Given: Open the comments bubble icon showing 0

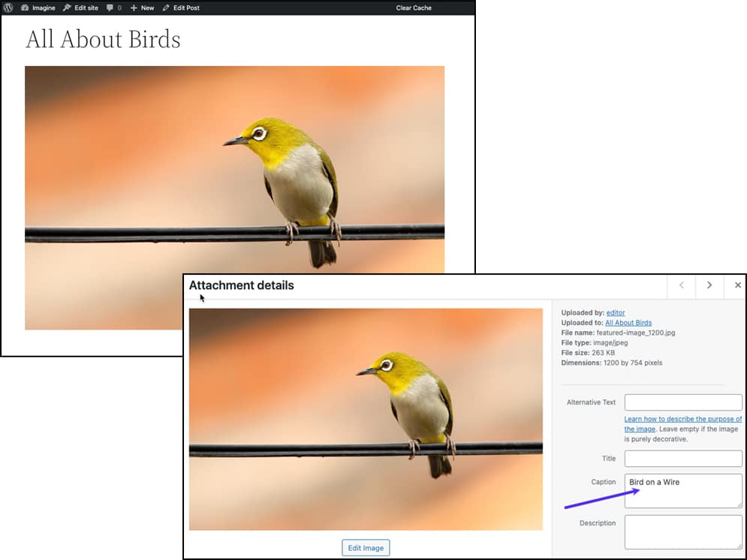Looking at the screenshot, I should (x=112, y=8).
